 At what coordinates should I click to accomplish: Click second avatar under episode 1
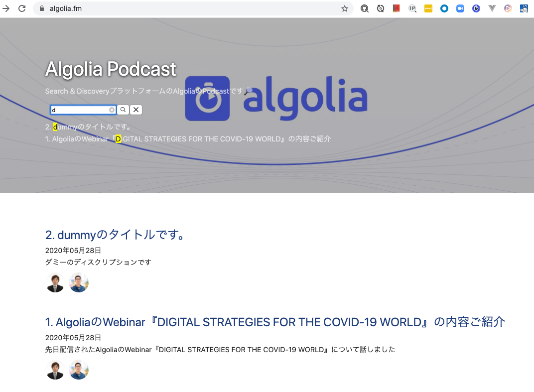79,370
